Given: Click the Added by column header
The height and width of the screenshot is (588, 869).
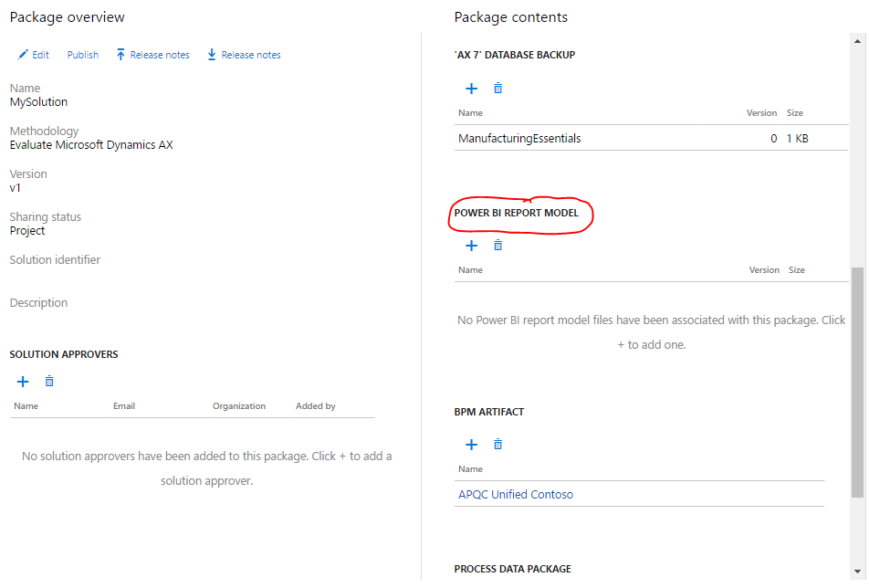Looking at the screenshot, I should [x=315, y=406].
